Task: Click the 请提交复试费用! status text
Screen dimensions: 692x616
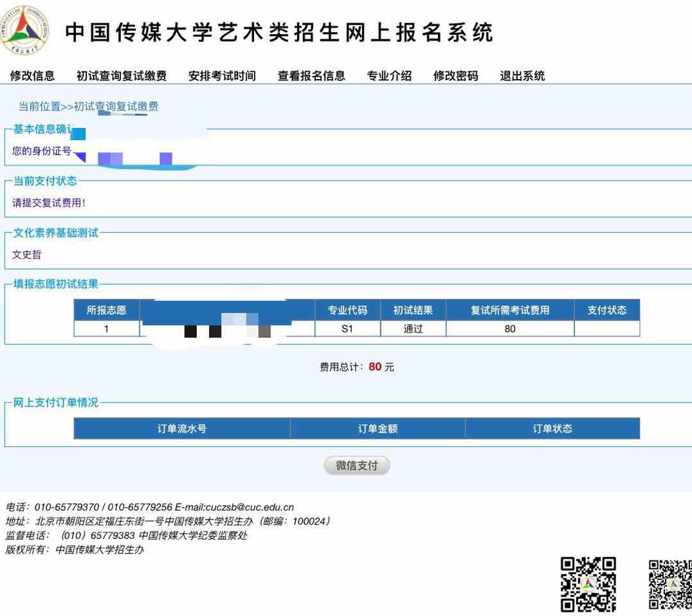Action: point(48,203)
